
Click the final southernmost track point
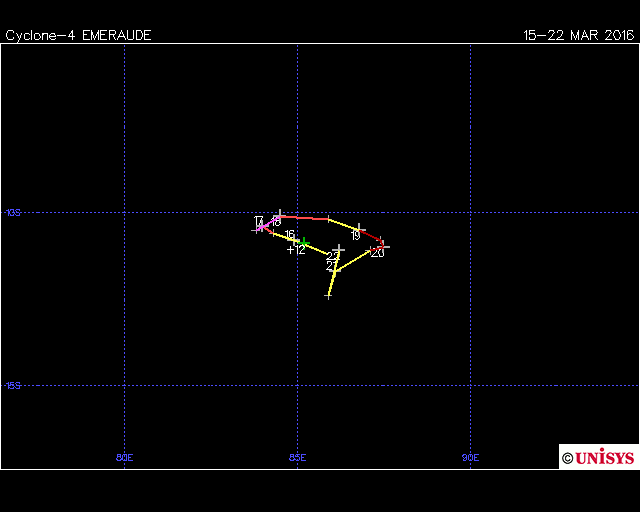click(x=328, y=295)
